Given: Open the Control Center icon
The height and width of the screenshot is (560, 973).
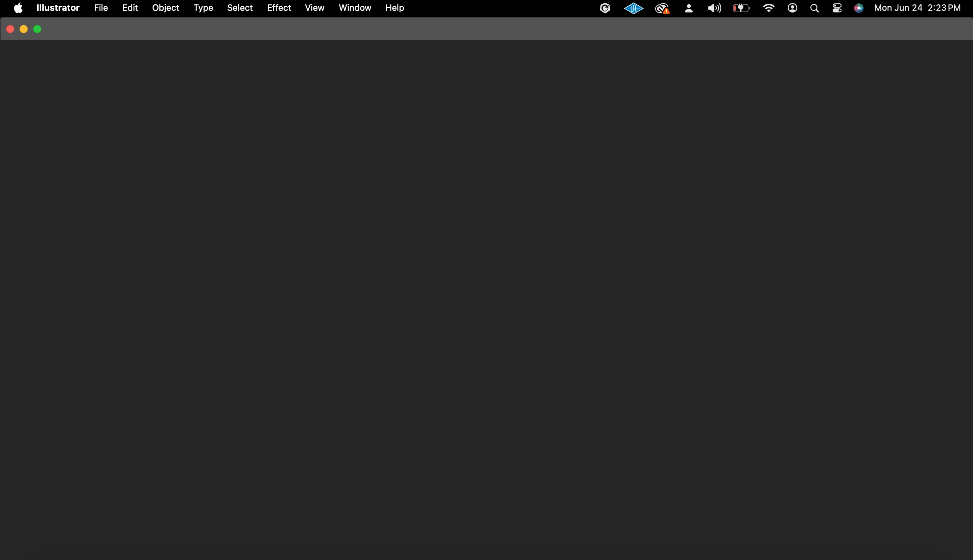Looking at the screenshot, I should (x=837, y=8).
